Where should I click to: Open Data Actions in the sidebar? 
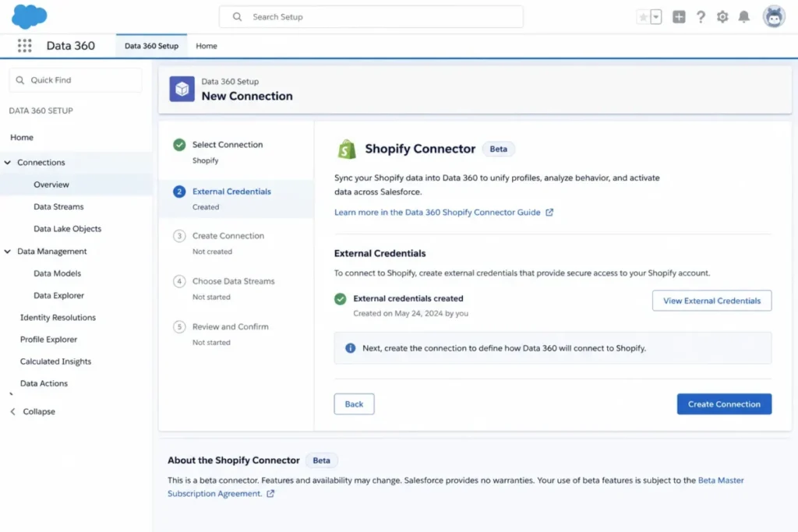[x=44, y=383]
